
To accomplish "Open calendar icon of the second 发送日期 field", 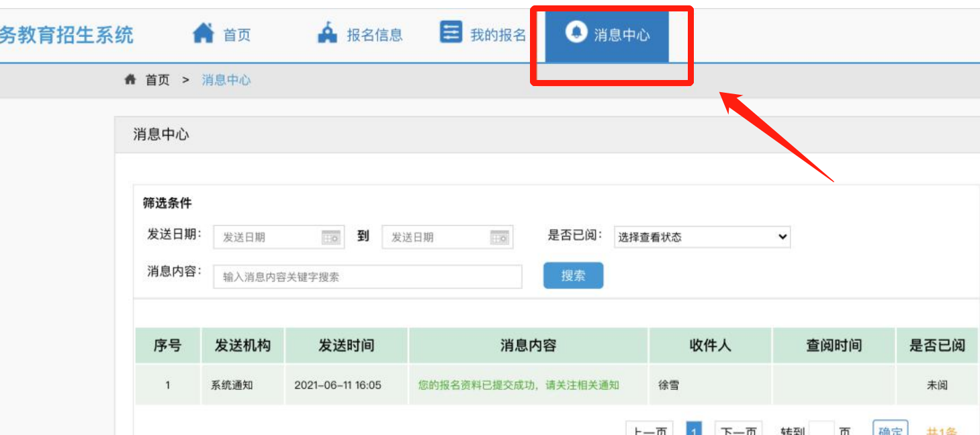I will click(x=500, y=237).
